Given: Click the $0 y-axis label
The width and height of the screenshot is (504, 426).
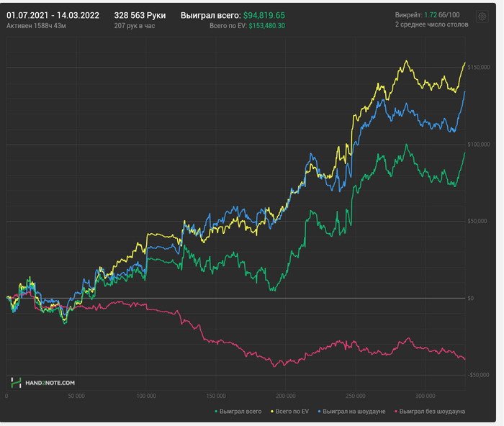Looking at the screenshot, I should pos(471,298).
